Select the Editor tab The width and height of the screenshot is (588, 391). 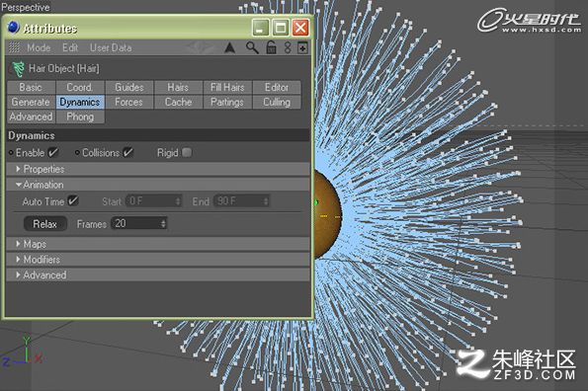[x=277, y=87]
